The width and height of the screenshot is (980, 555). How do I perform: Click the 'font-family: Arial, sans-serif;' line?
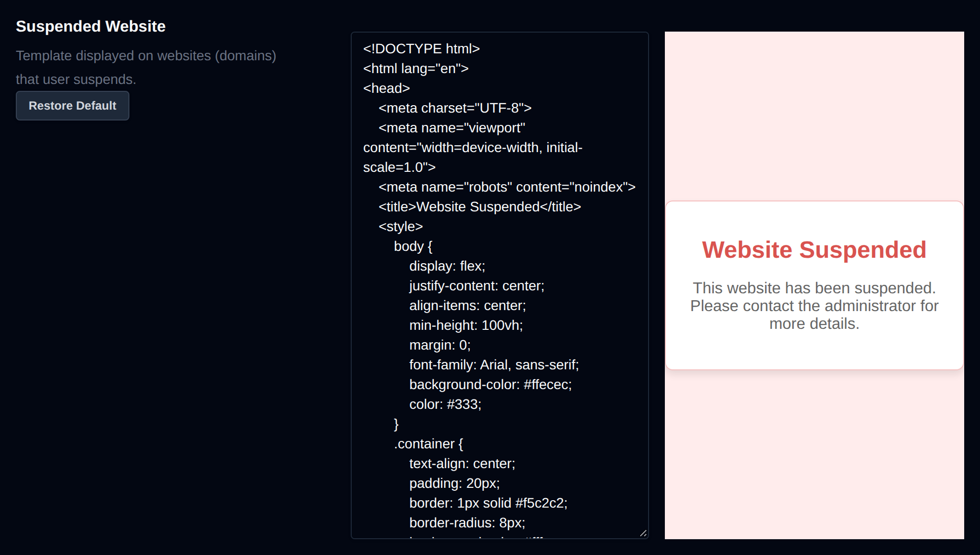point(494,365)
